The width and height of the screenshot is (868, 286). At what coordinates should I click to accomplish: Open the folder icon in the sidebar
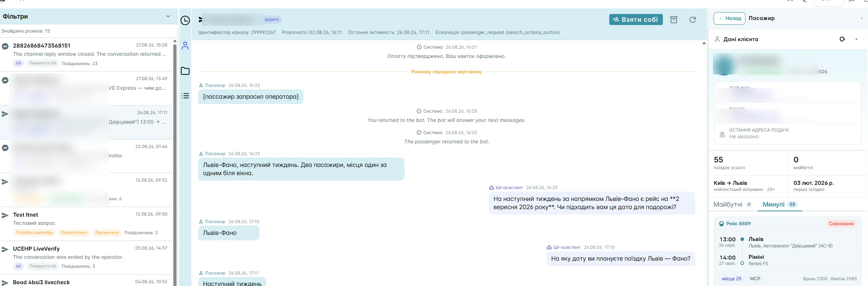coord(185,71)
